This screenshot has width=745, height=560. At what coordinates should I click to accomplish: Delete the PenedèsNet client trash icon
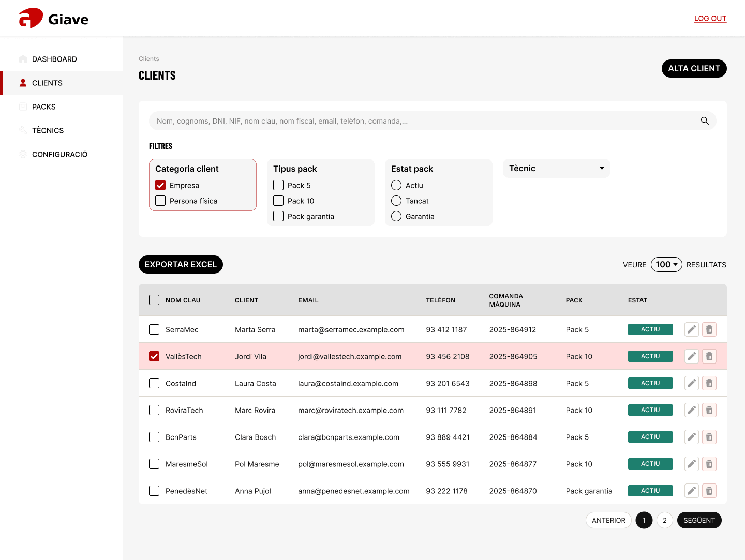pyautogui.click(x=709, y=491)
